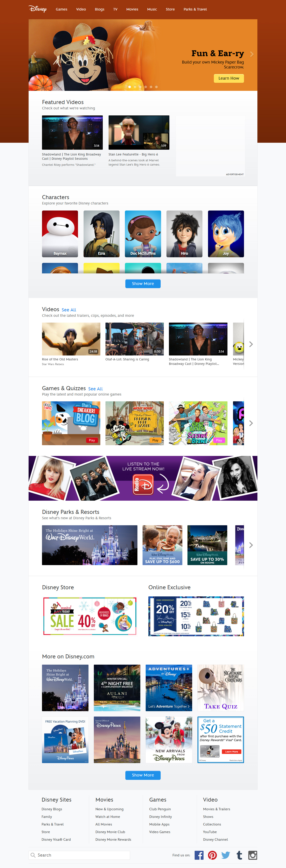Open the Facebook social icon
This screenshot has width=286, height=868.
pos(199,855)
